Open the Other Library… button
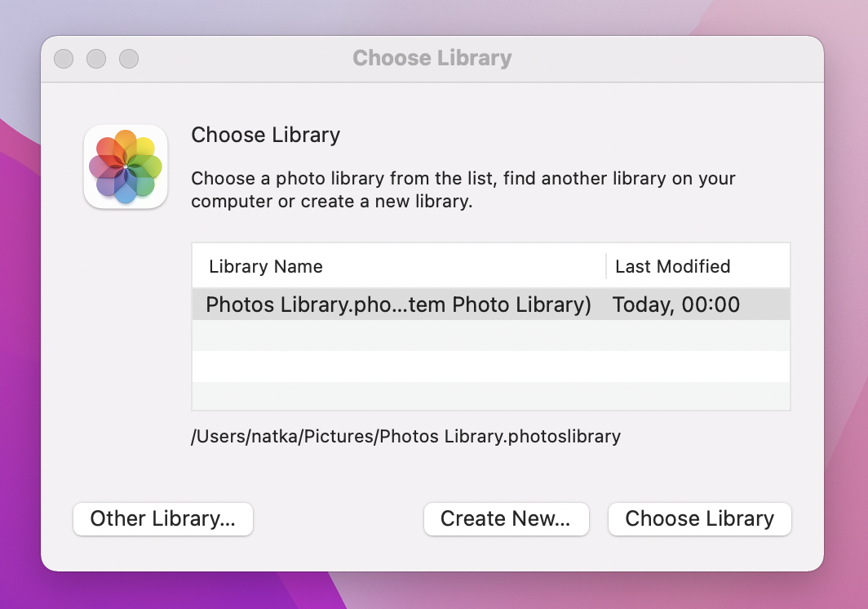The image size is (868, 609). tap(163, 518)
